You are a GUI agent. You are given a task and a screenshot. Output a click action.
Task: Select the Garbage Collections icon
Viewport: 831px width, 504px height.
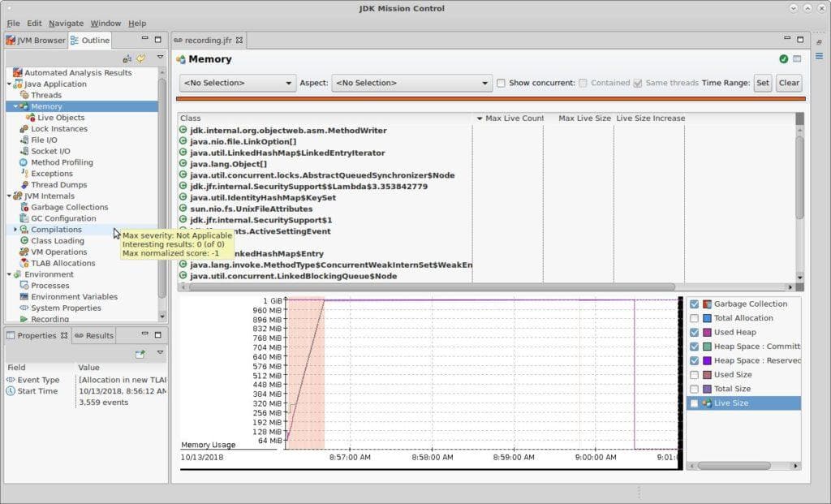pyautogui.click(x=24, y=207)
